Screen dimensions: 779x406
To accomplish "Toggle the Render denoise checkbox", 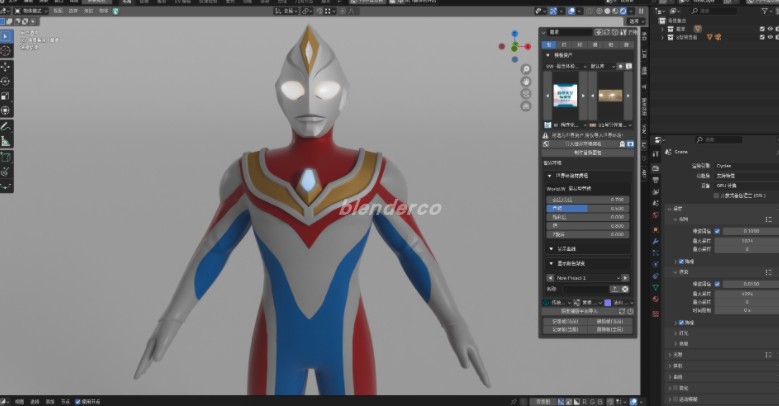I will point(682,323).
